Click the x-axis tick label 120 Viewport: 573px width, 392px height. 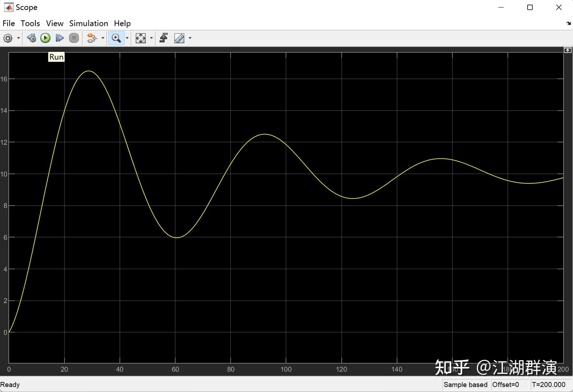[341, 369]
